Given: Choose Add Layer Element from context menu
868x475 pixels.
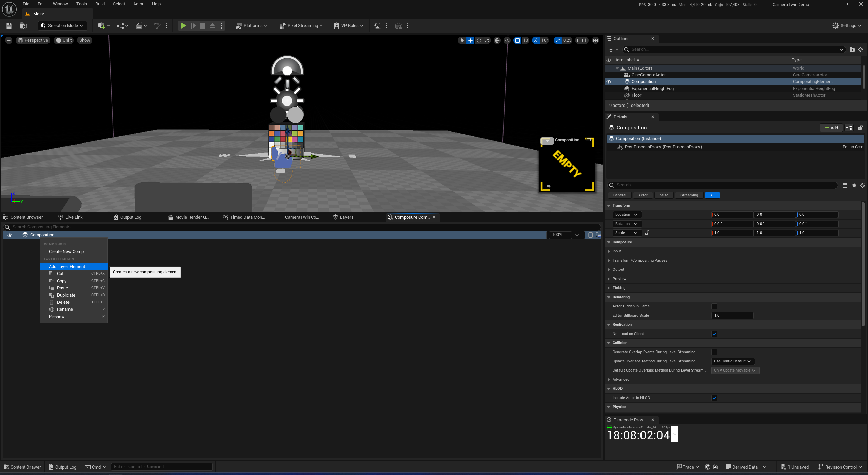Looking at the screenshot, I should click(67, 267).
